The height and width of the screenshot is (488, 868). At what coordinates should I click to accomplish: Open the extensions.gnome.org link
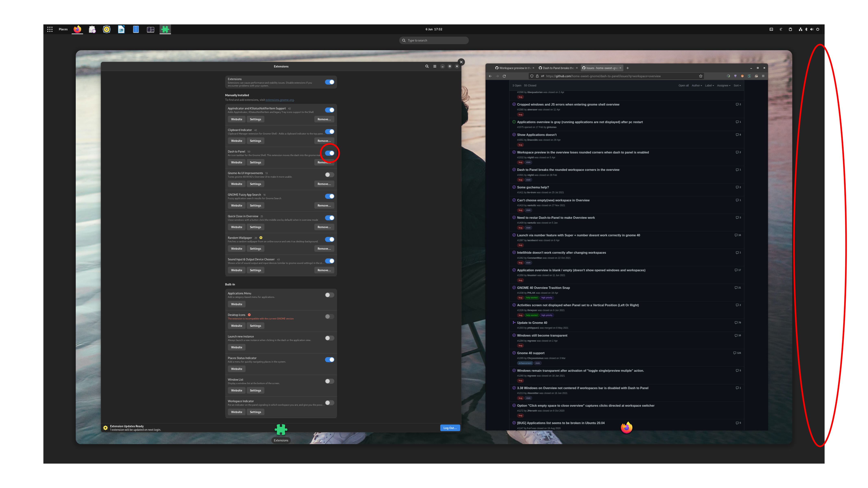[279, 100]
